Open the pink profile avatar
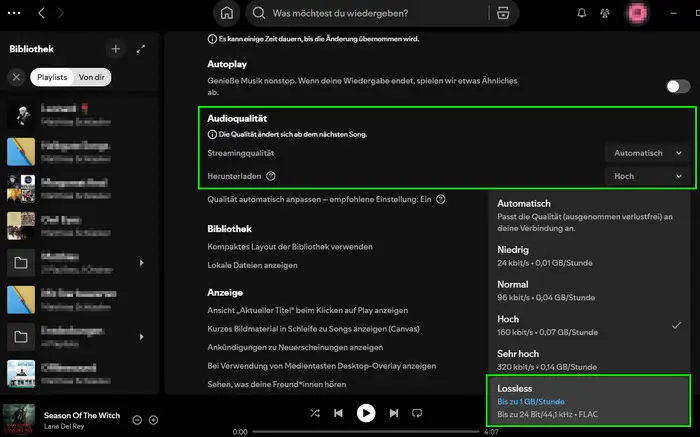Image resolution: width=700 pixels, height=437 pixels. tap(638, 13)
